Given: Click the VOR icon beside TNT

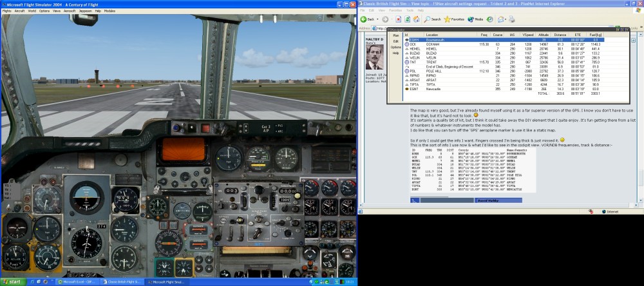Looking at the screenshot, I should (x=406, y=62).
